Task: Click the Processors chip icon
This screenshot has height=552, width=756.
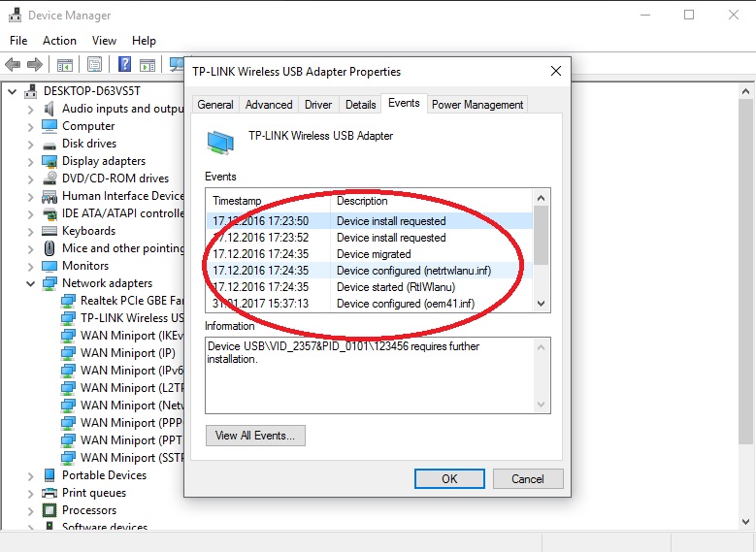Action: click(x=49, y=510)
